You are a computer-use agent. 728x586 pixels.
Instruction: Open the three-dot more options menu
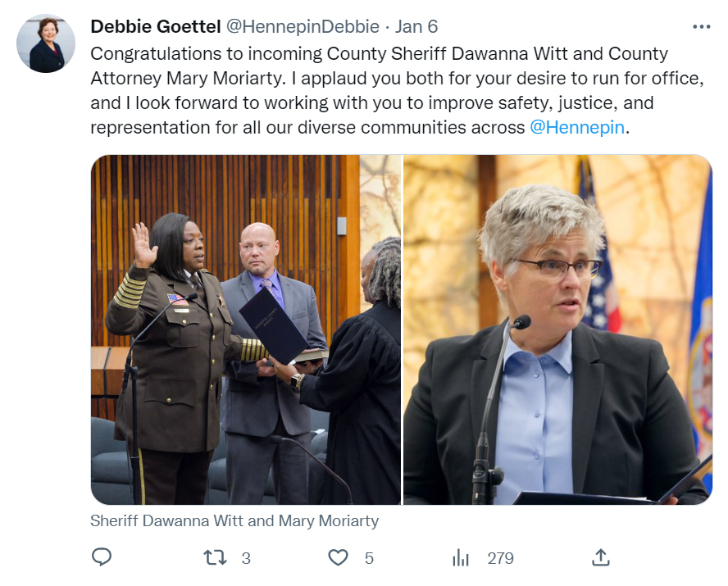click(x=701, y=27)
